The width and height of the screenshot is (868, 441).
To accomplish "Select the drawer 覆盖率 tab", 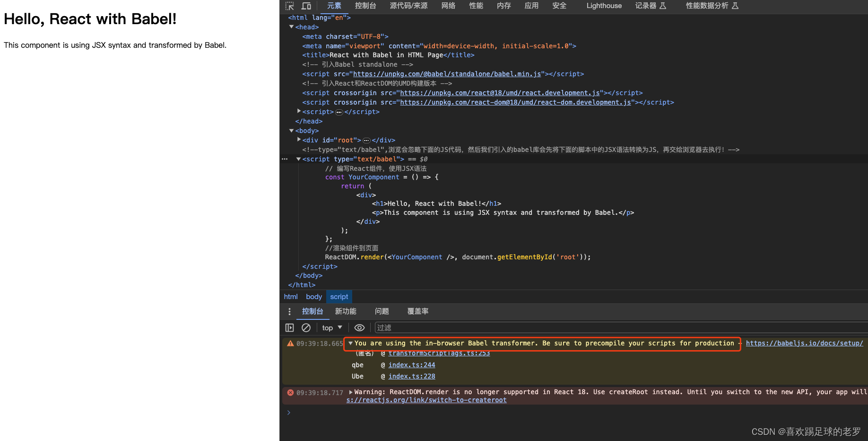I will 418,311.
